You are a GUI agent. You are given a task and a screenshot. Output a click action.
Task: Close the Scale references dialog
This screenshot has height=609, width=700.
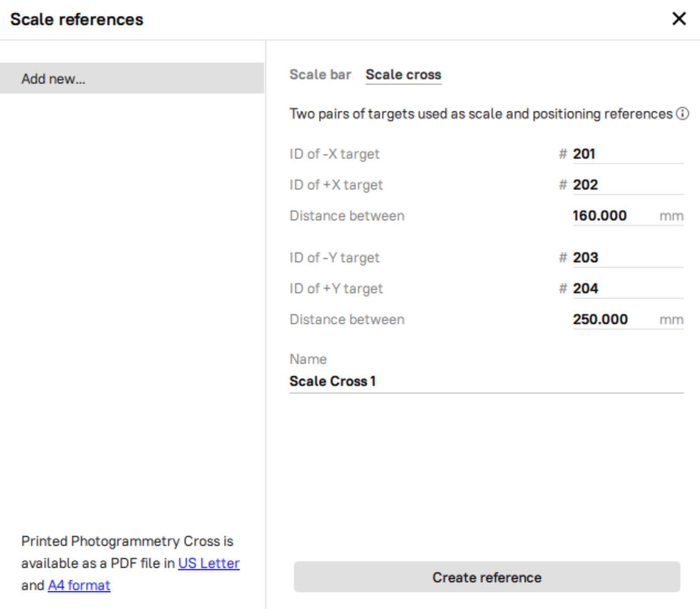[679, 19]
